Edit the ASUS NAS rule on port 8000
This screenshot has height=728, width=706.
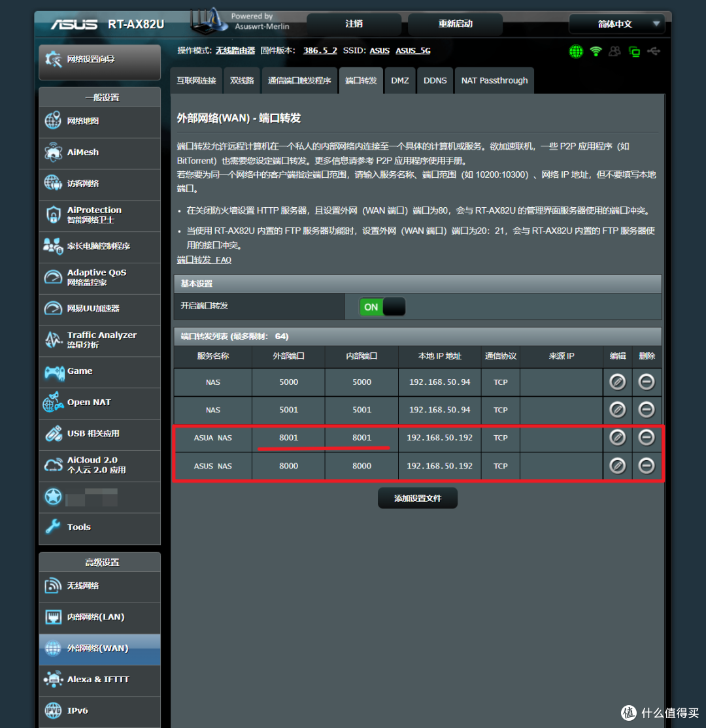pyautogui.click(x=617, y=465)
